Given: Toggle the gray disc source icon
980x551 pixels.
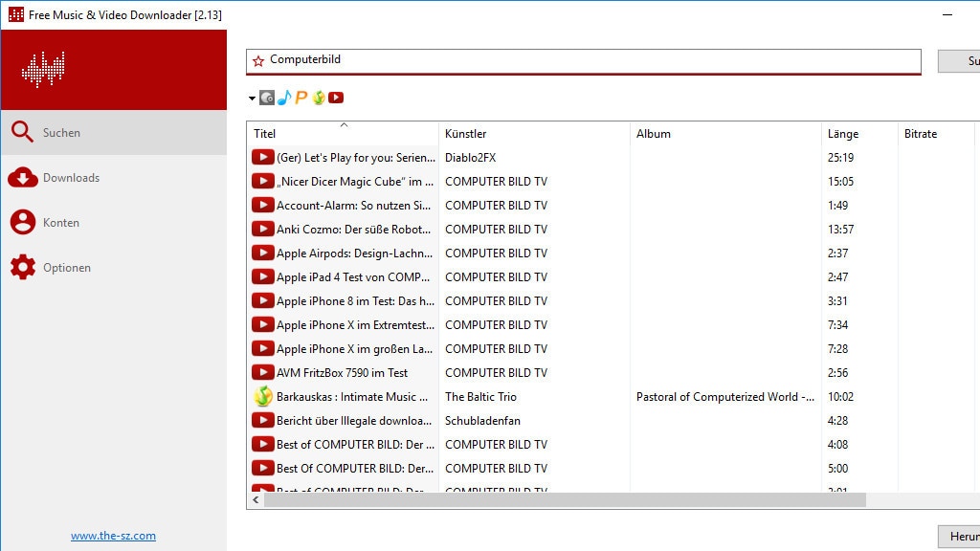Looking at the screenshot, I should pyautogui.click(x=267, y=98).
